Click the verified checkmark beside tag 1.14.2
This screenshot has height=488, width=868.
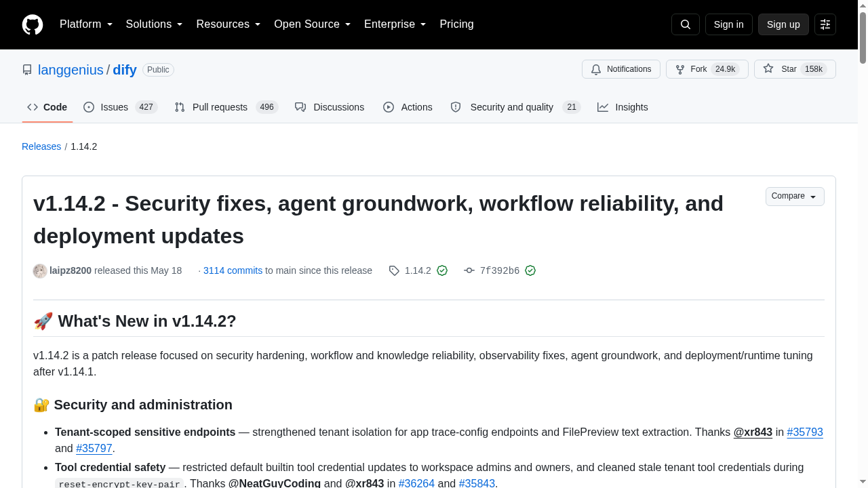click(442, 270)
